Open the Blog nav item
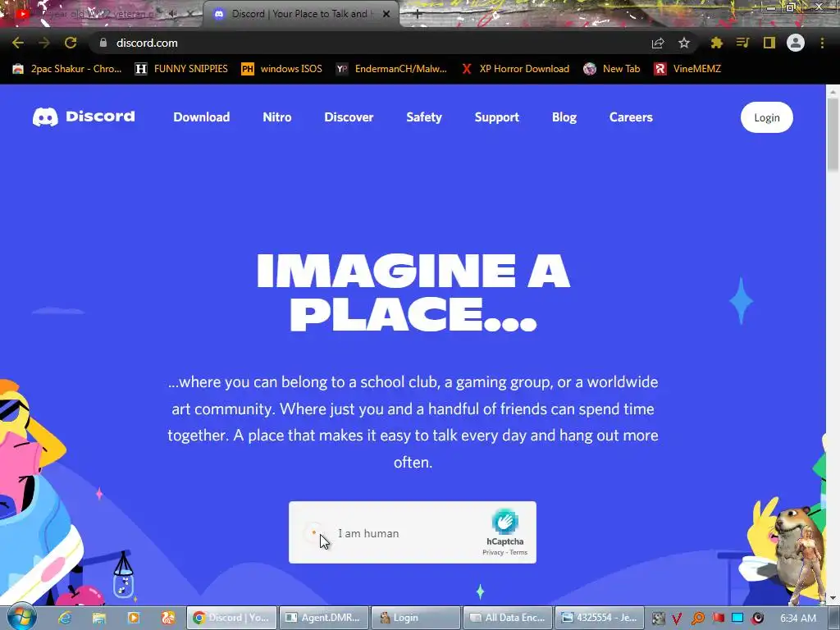The image size is (840, 630). (x=564, y=116)
